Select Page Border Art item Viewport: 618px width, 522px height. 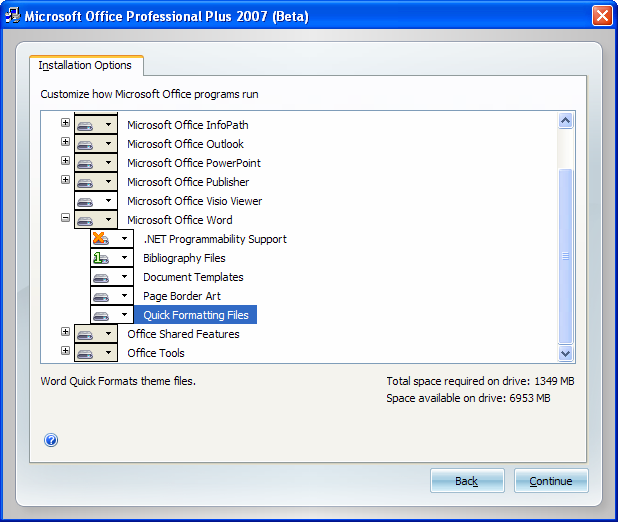182,296
